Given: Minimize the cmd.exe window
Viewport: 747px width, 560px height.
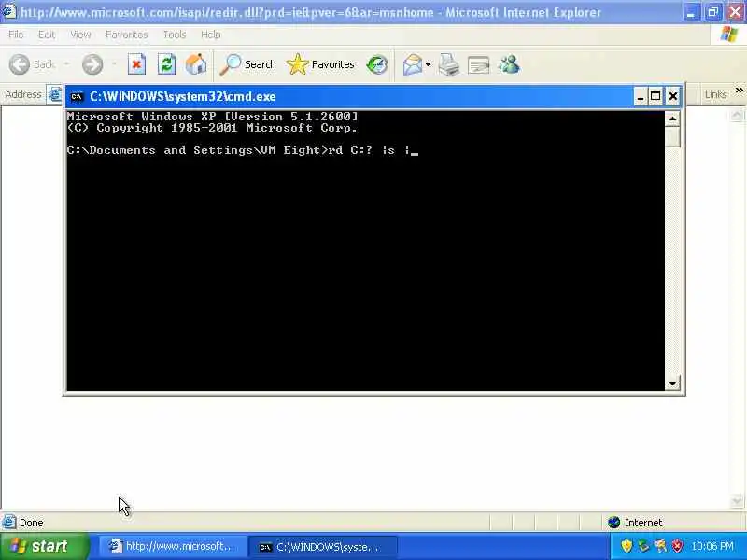Looking at the screenshot, I should pyautogui.click(x=641, y=97).
